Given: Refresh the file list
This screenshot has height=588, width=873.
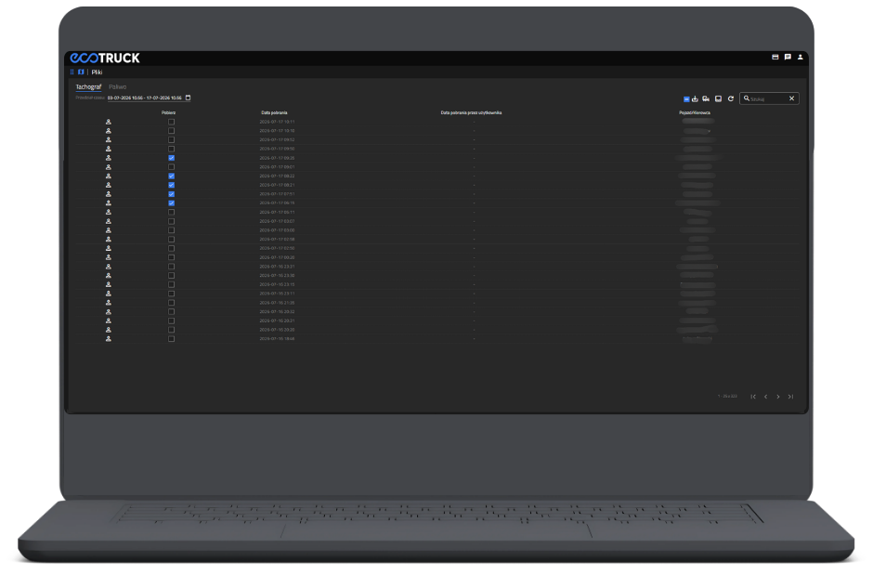Looking at the screenshot, I should pos(731,98).
